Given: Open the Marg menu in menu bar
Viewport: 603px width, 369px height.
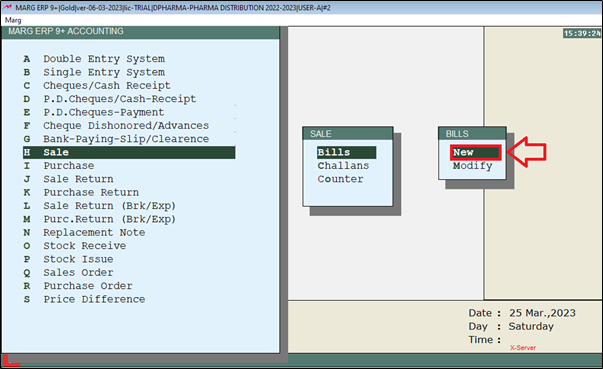Looking at the screenshot, I should coord(13,20).
